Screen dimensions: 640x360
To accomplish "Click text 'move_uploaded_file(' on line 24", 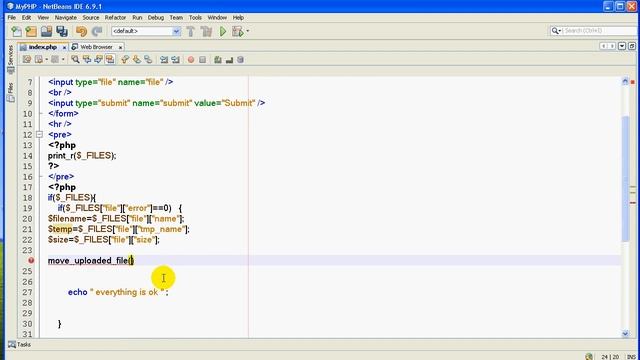I will 88,260.
